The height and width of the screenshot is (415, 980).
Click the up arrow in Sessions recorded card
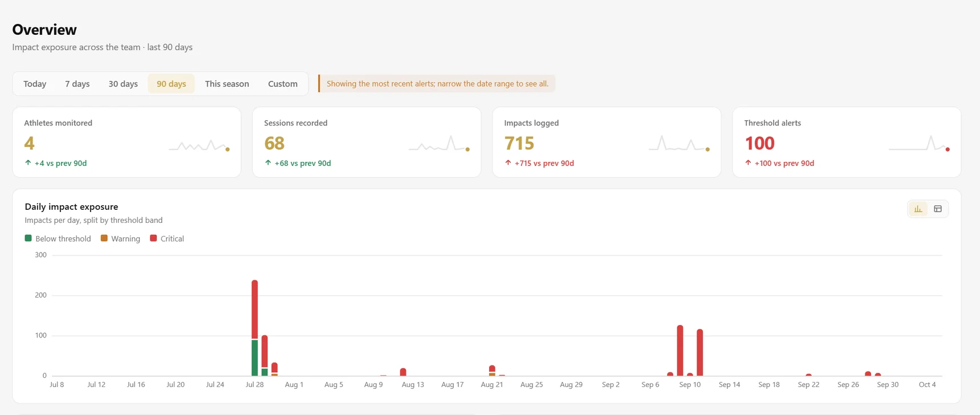click(x=268, y=163)
